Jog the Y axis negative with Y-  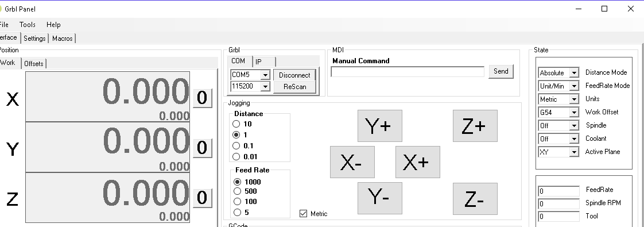click(x=379, y=198)
